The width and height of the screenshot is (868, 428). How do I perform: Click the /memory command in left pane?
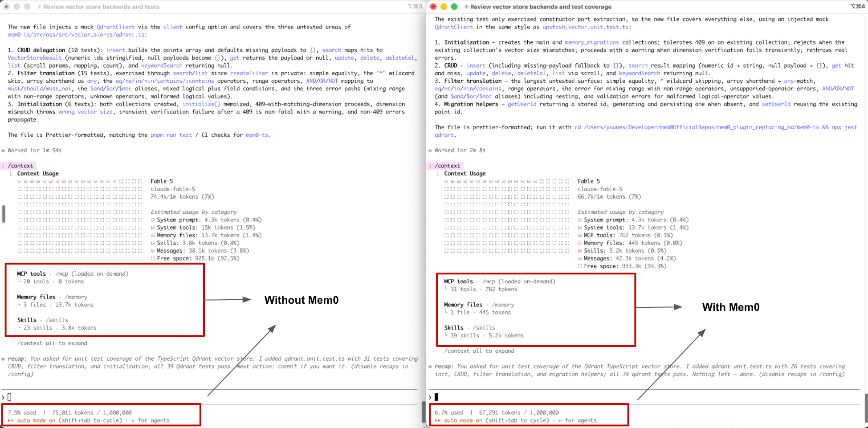(76, 297)
